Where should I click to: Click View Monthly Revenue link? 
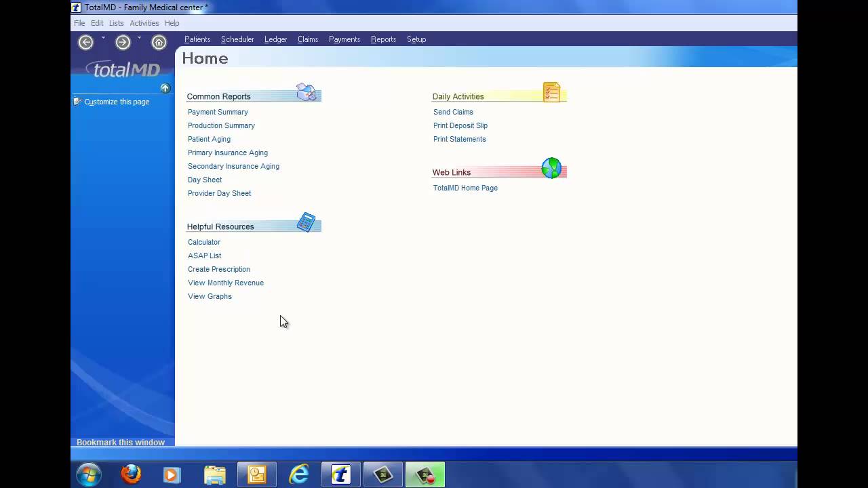point(226,283)
